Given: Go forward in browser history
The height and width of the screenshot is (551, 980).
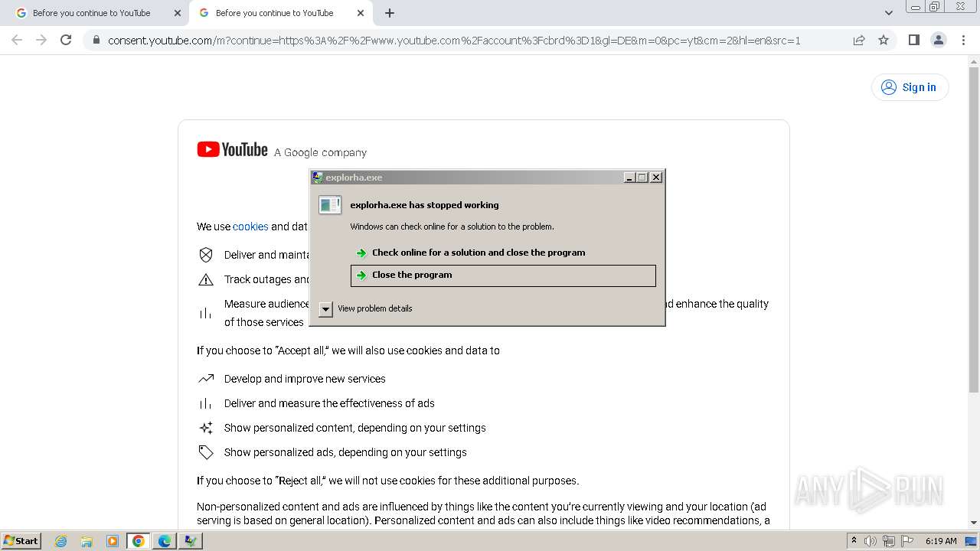Looking at the screenshot, I should click(x=41, y=40).
